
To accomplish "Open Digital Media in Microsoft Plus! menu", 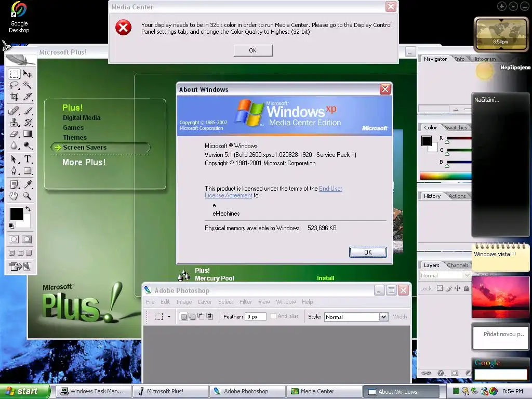I will click(82, 118).
